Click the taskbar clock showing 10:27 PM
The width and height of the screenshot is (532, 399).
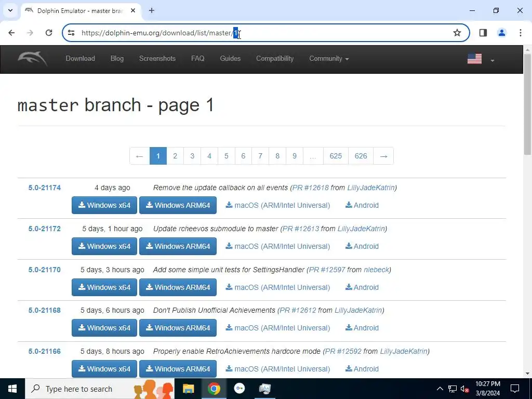pos(487,389)
